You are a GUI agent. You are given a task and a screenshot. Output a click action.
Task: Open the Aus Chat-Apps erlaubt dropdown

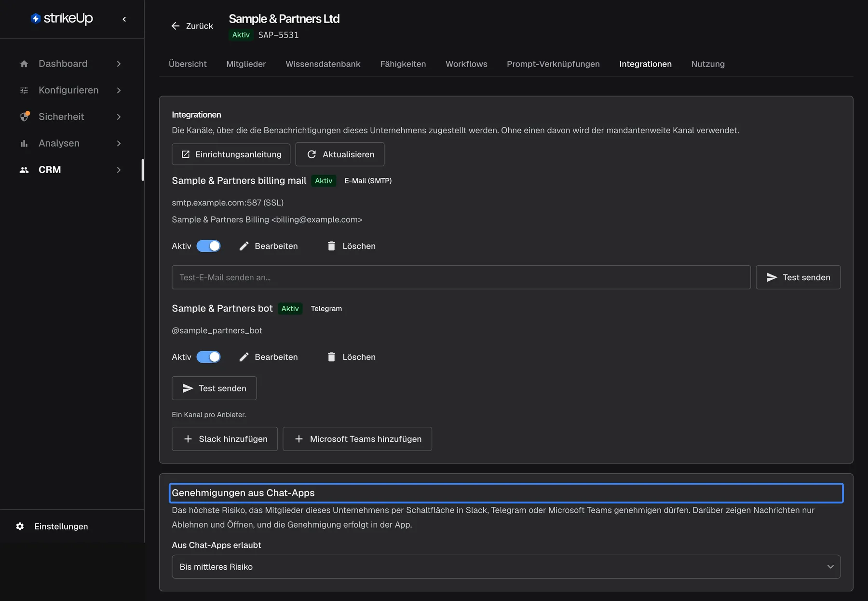506,567
